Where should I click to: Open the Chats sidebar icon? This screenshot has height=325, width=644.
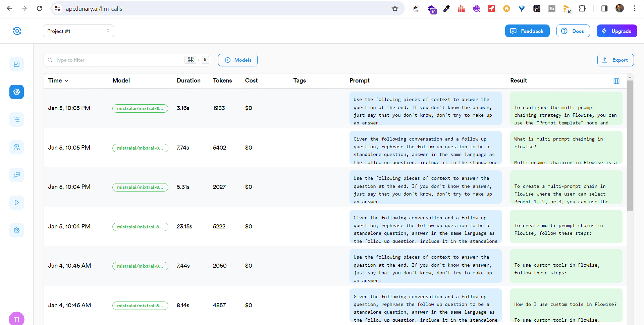click(x=16, y=175)
